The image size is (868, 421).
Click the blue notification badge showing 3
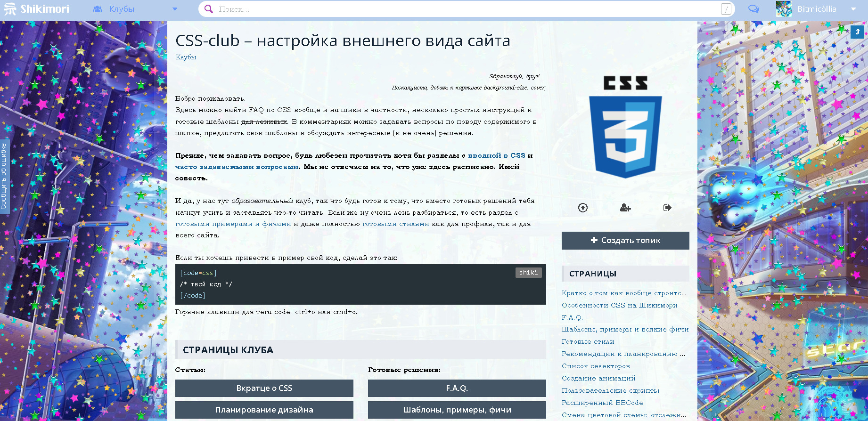click(x=857, y=32)
